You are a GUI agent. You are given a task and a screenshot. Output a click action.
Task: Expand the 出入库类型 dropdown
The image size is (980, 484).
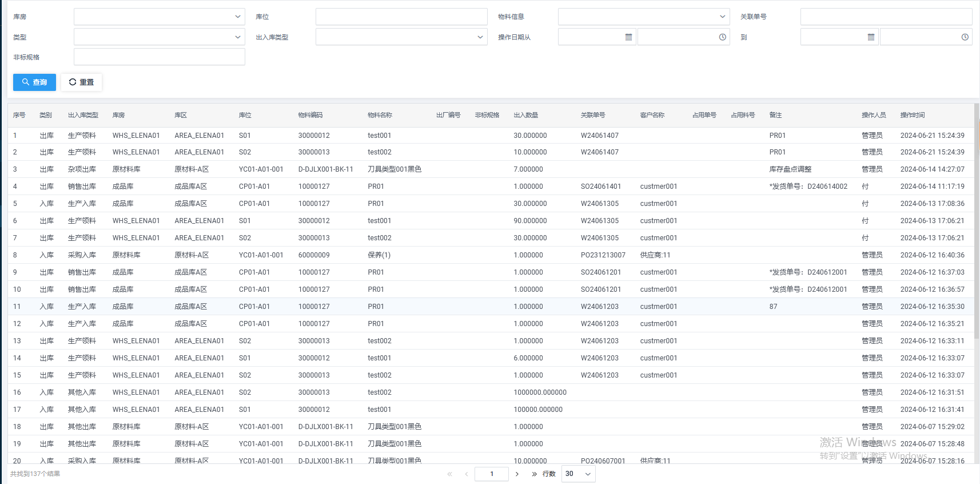(401, 37)
